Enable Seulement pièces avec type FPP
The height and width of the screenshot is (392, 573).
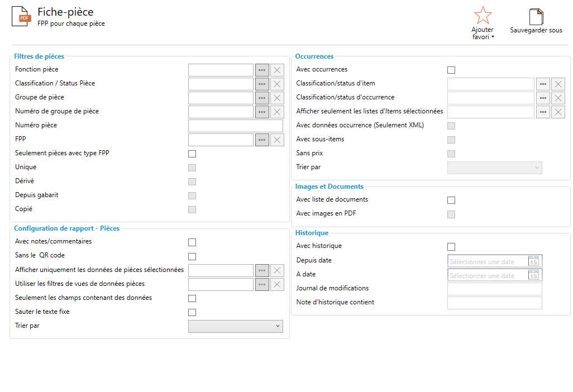click(192, 154)
